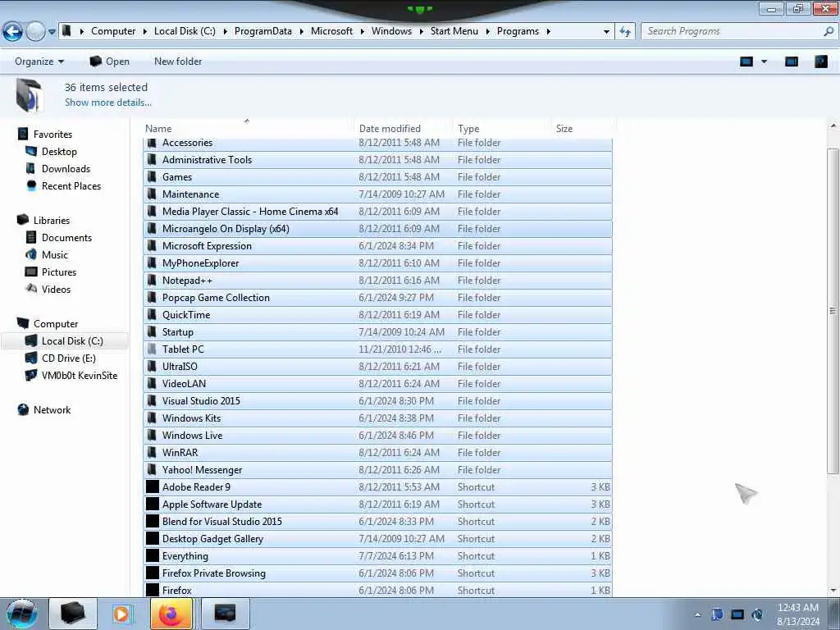Click the Everything shortcut icon
Image resolution: width=840 pixels, height=630 pixels.
pyautogui.click(x=153, y=555)
